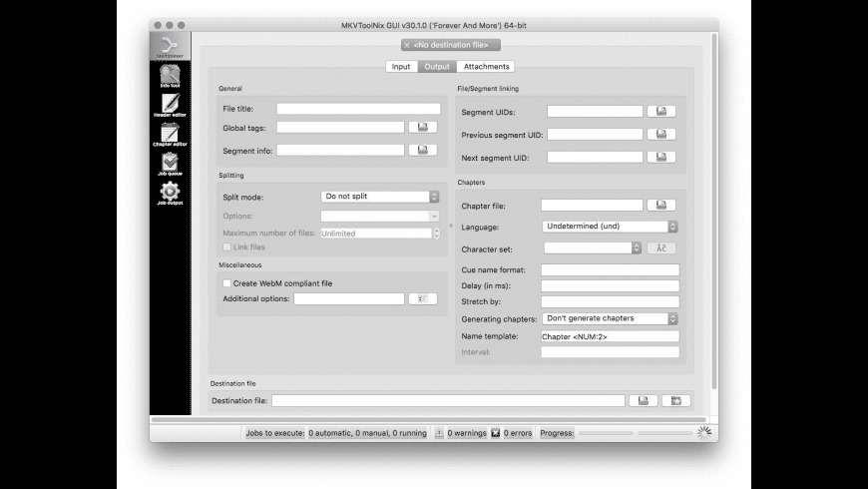Adjust Maximum number of files stepper
This screenshot has width=868, height=489.
pos(436,234)
